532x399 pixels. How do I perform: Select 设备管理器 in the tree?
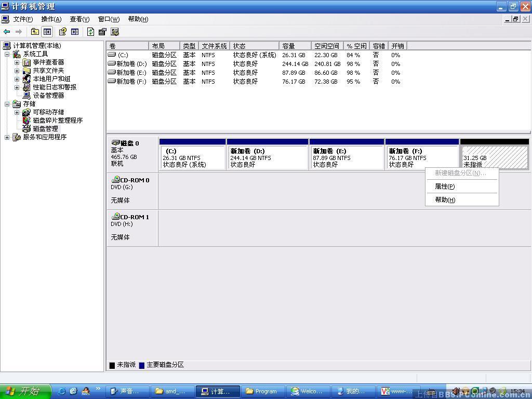coord(48,96)
